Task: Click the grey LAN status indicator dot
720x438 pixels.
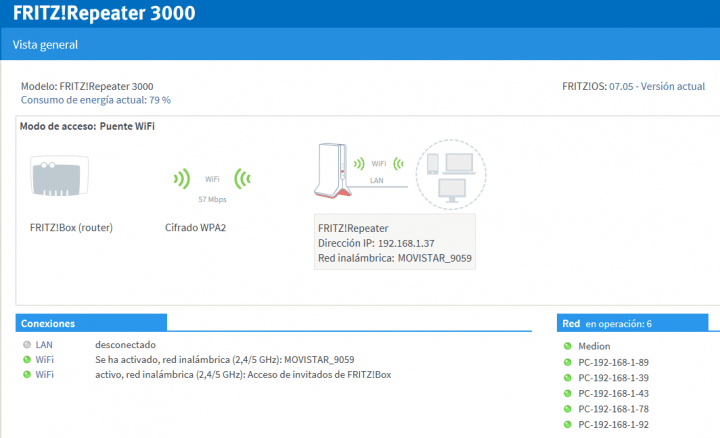Action: pyautogui.click(x=27, y=345)
